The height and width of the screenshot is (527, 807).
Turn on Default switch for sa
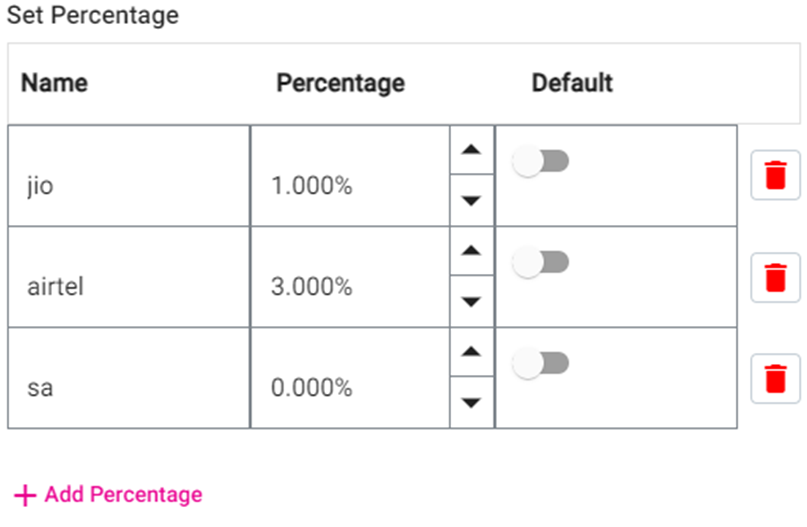coord(540,364)
